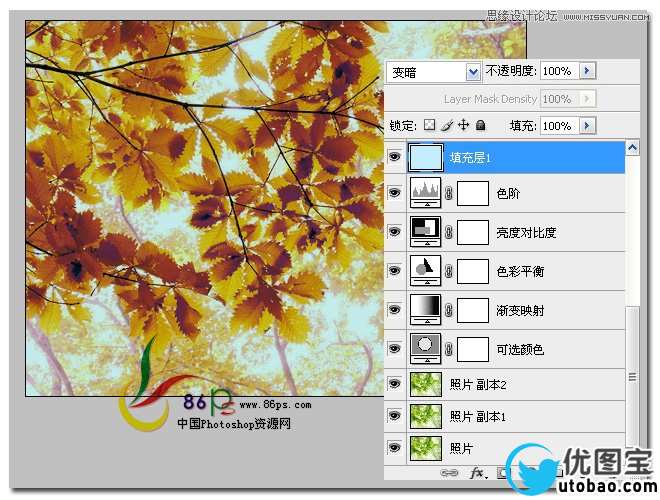Open the fx layer style menu
This screenshot has width=660, height=500.
point(478,473)
